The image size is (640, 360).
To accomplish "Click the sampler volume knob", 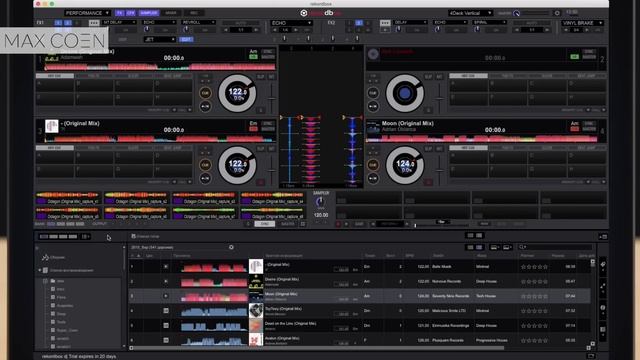I will point(320,202).
